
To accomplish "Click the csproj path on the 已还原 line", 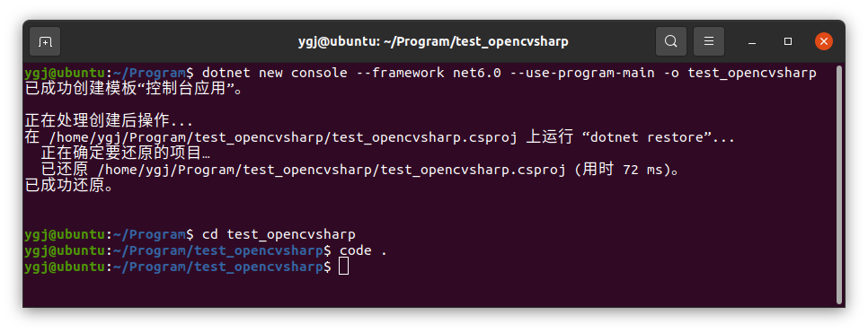I will pos(331,170).
